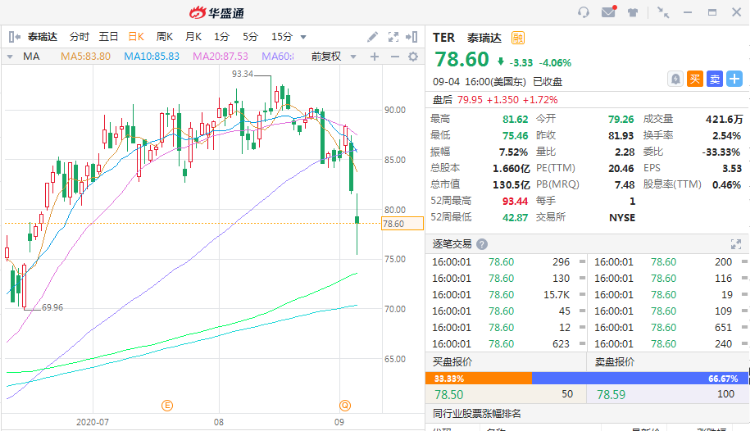Image resolution: width=750 pixels, height=431 pixels.
Task: Click the blue 66.67% ask ratio bar
Action: point(640,378)
